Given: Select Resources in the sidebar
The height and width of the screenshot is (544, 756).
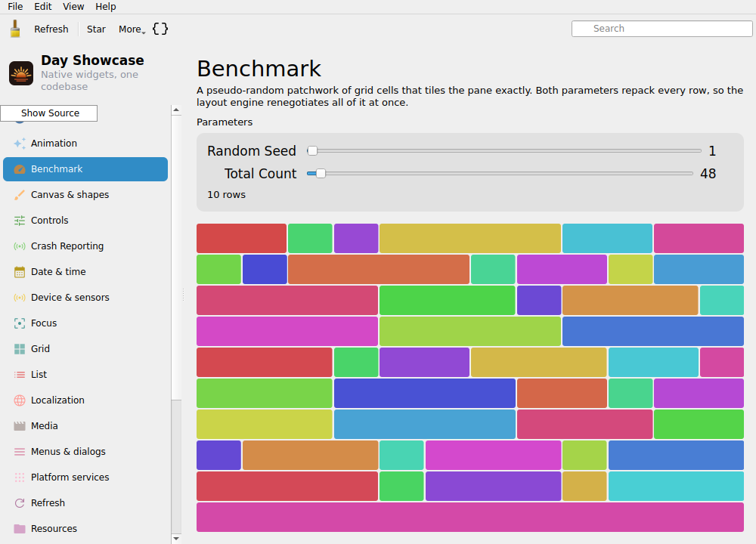Looking at the screenshot, I should [x=85, y=529].
